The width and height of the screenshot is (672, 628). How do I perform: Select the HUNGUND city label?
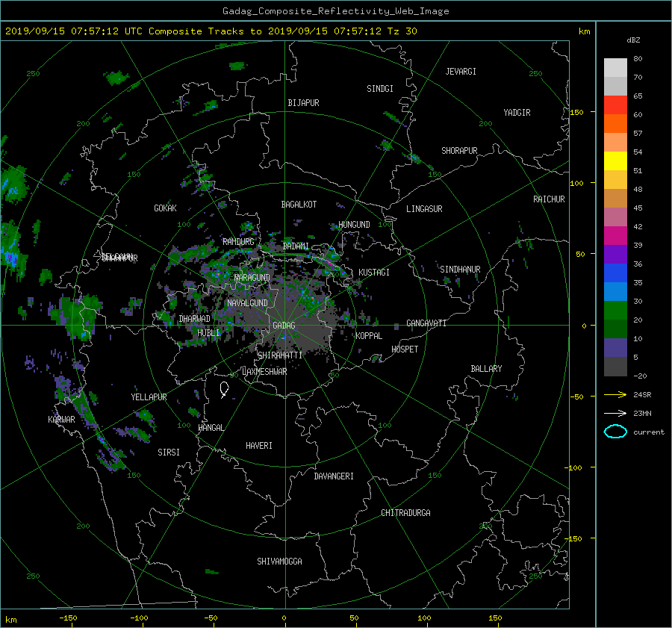point(354,225)
